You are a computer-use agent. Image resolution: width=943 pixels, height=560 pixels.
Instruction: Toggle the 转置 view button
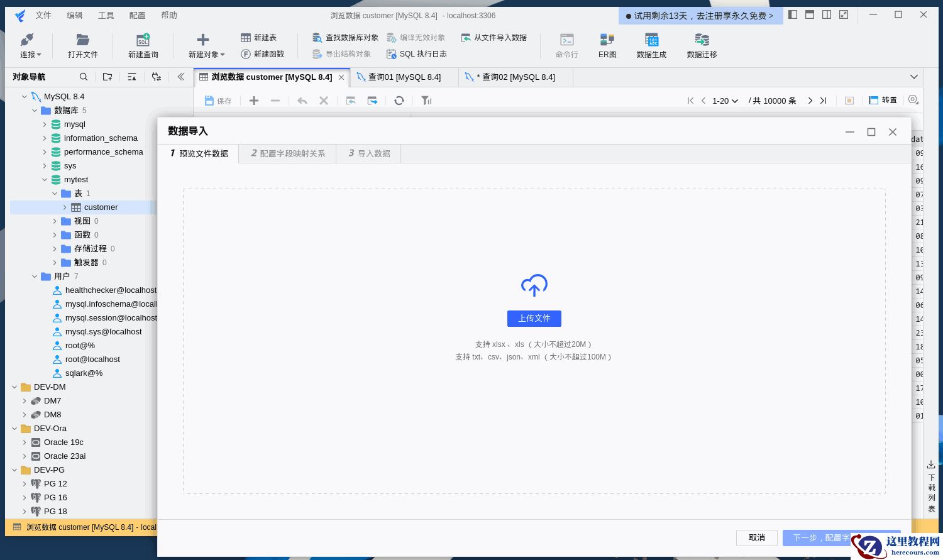pos(883,101)
